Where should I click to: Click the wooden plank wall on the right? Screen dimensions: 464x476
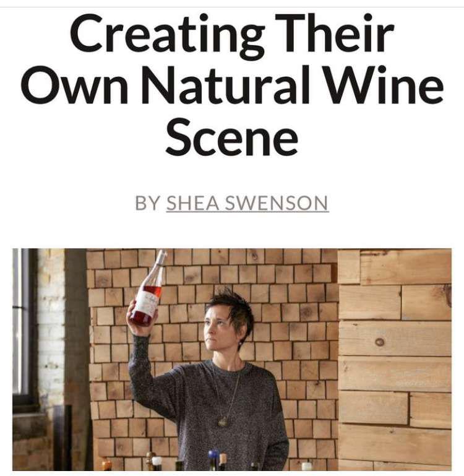[x=395, y=360]
